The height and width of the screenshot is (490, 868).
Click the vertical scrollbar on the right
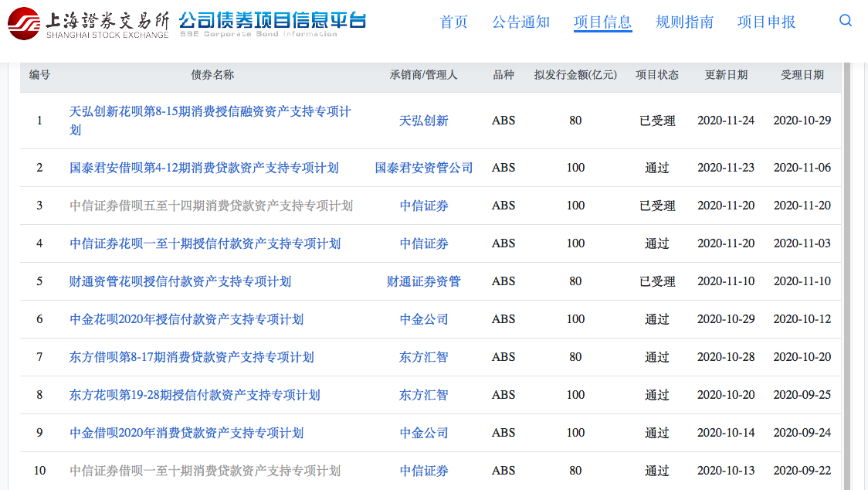[x=847, y=271]
